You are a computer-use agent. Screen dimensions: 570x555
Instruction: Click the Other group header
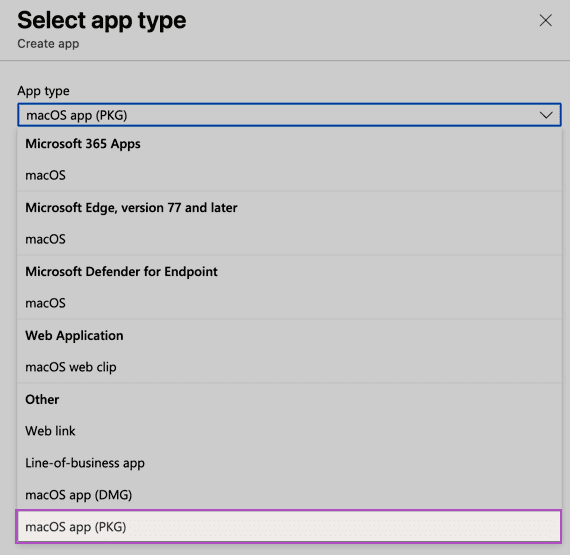42,399
